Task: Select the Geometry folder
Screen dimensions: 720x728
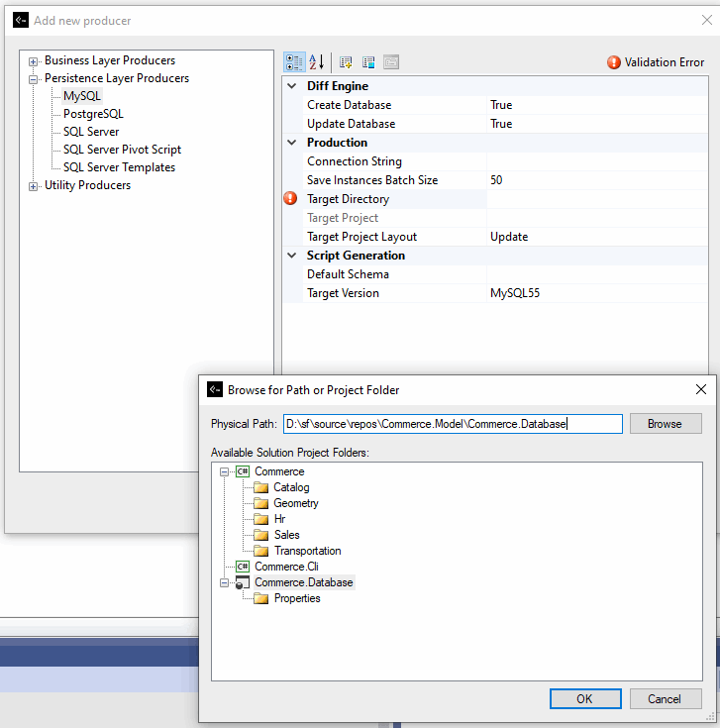Action: tap(296, 503)
